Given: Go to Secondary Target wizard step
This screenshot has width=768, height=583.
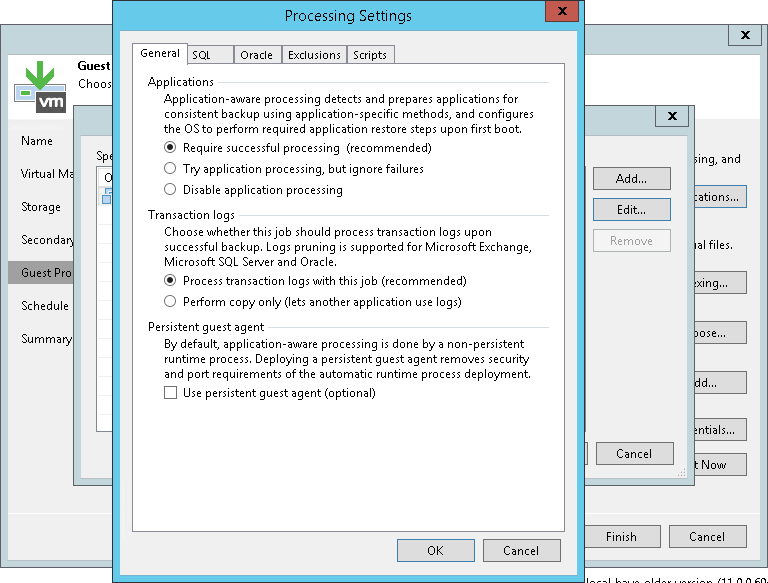Looking at the screenshot, I should pos(47,240).
